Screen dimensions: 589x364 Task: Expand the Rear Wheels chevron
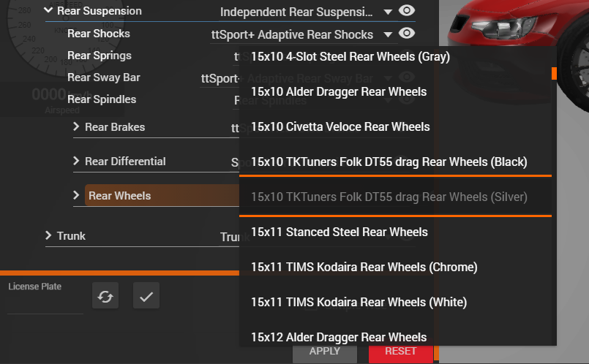[76, 195]
